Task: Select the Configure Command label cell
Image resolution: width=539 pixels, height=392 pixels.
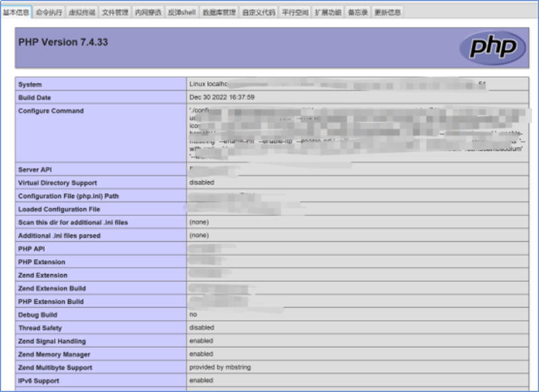Action: coord(51,111)
